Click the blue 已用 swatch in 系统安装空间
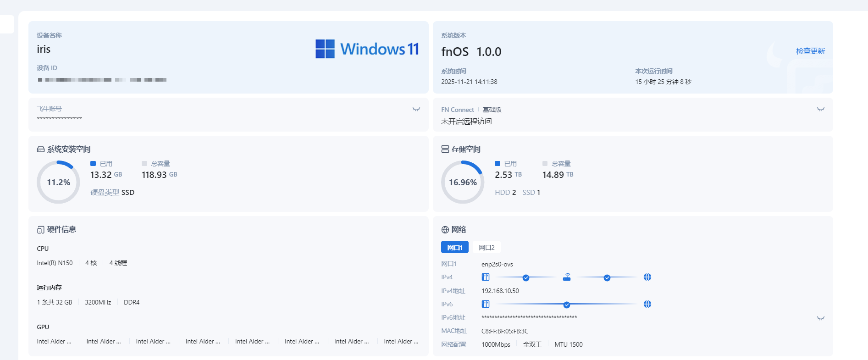The image size is (868, 360). pyautogui.click(x=93, y=164)
